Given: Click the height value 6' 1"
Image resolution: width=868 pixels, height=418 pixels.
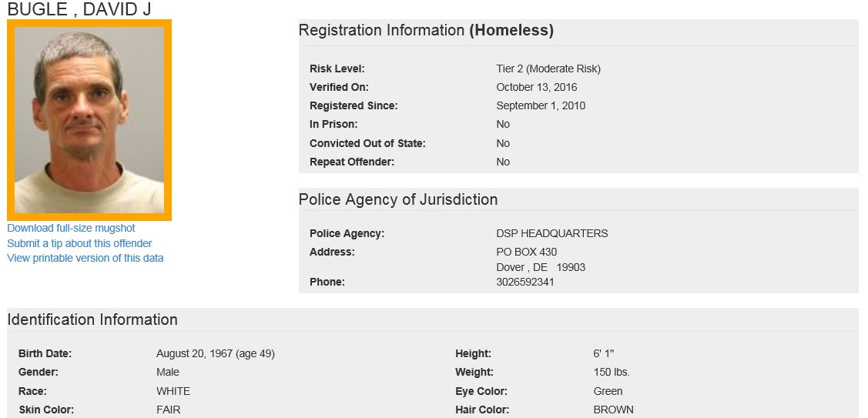Looking at the screenshot, I should (604, 353).
